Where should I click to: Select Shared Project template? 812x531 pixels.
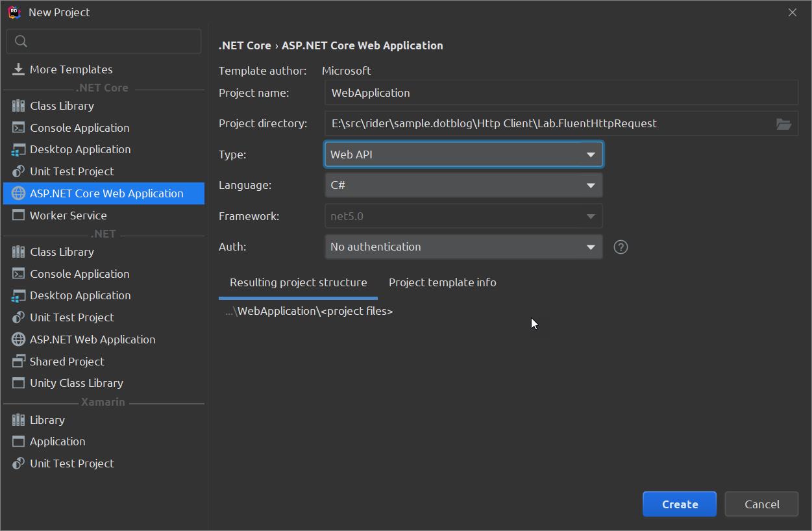(x=104, y=362)
